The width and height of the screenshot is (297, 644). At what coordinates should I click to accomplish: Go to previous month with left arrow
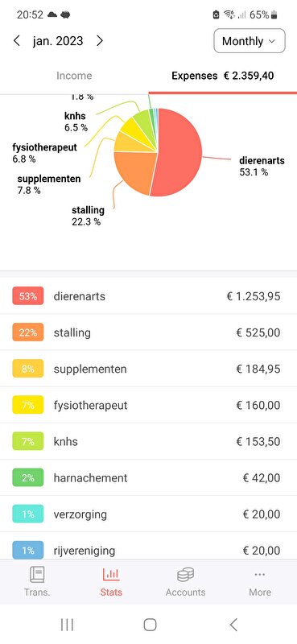[16, 41]
